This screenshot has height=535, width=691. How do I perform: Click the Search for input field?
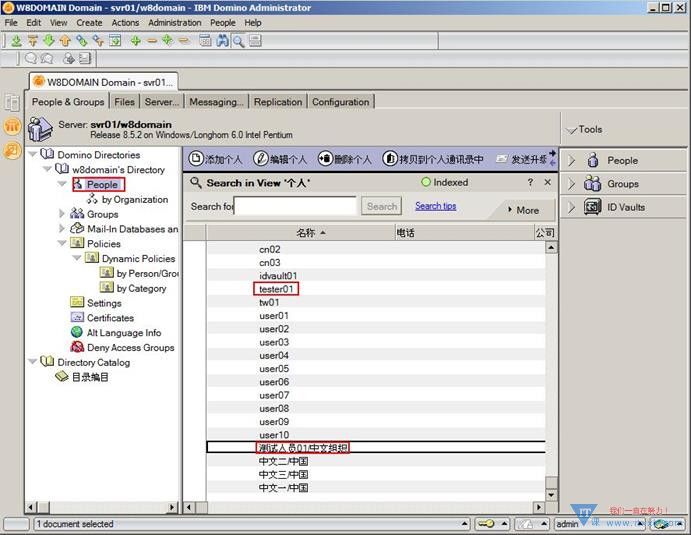[295, 206]
